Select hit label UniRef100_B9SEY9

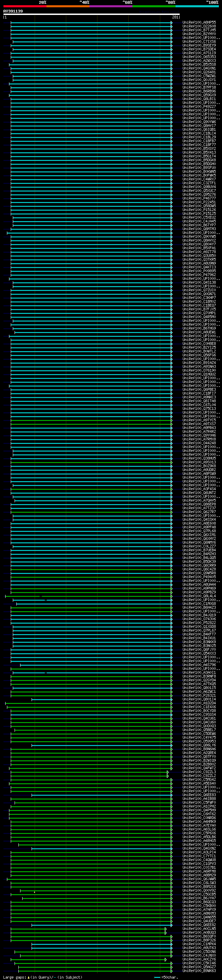[199, 45]
